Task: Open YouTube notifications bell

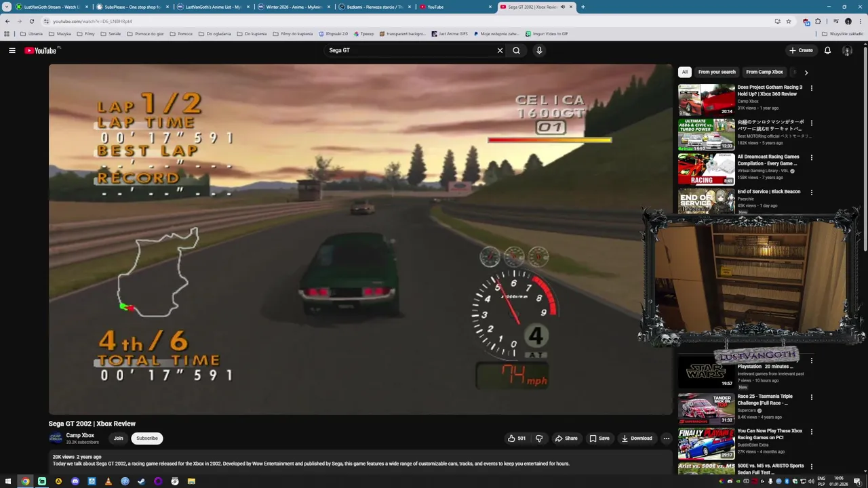Action: (x=827, y=50)
